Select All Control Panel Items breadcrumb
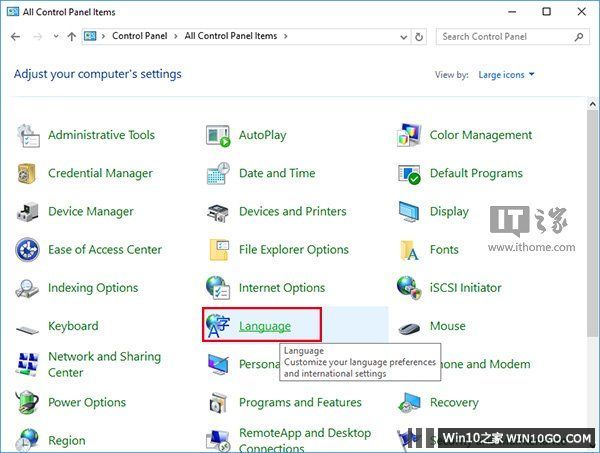Viewport: 600px width, 453px height. point(231,36)
